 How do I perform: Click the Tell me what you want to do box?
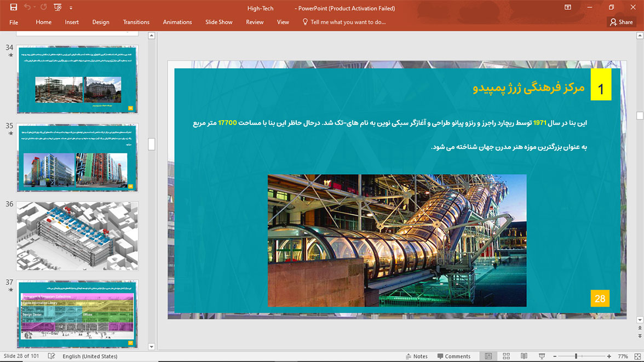point(344,22)
